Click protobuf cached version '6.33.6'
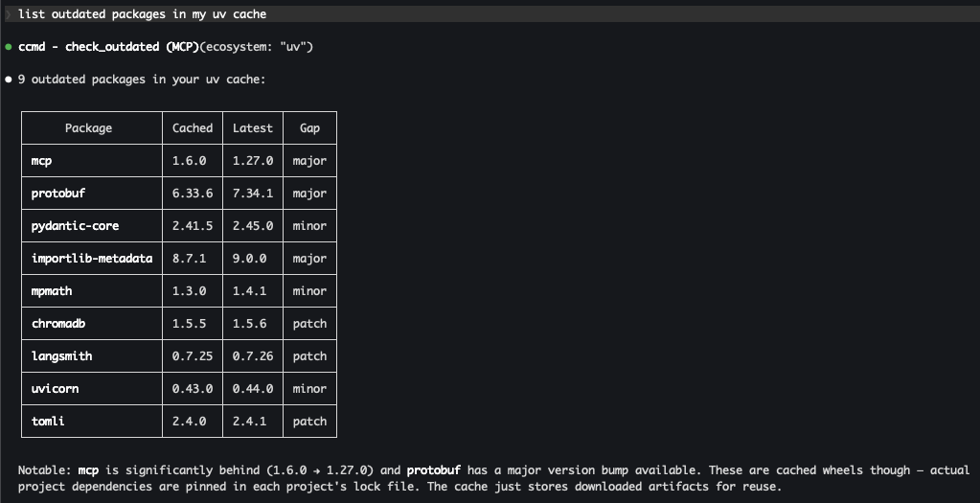Viewport: 980px width, 503px height. (193, 194)
